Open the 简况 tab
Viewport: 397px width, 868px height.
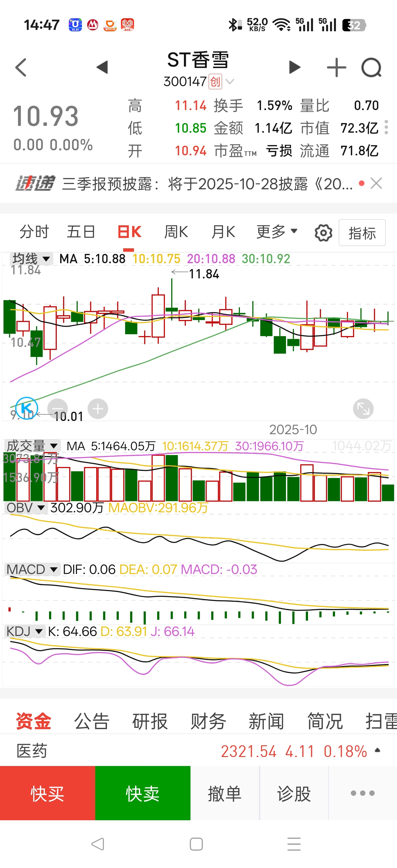[x=325, y=721]
